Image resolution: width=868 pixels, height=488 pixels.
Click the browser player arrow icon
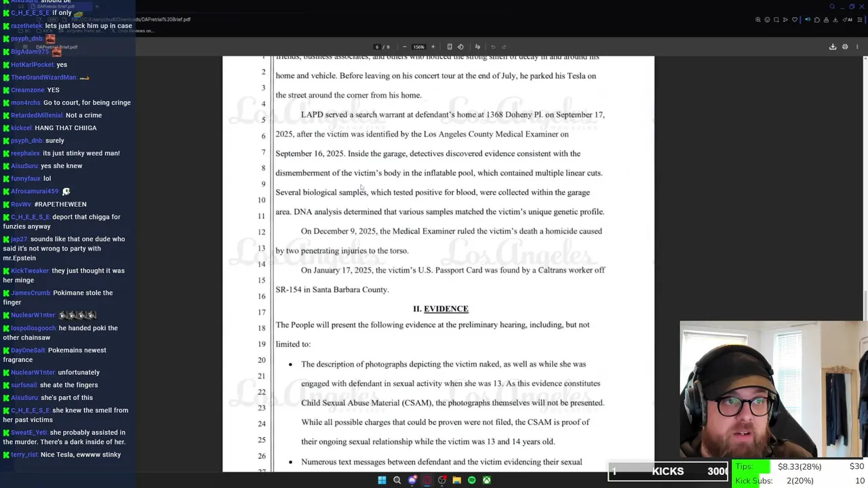tap(785, 20)
